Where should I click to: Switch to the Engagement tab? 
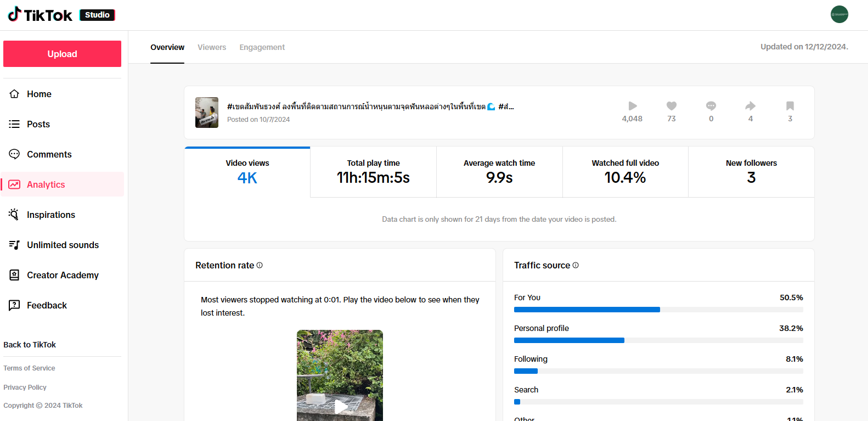(x=262, y=47)
